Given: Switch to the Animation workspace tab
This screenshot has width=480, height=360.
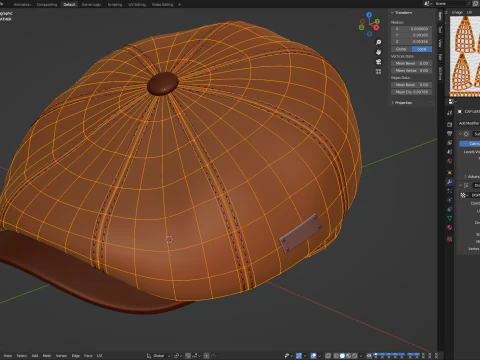Looking at the screenshot, I should pos(22,5).
